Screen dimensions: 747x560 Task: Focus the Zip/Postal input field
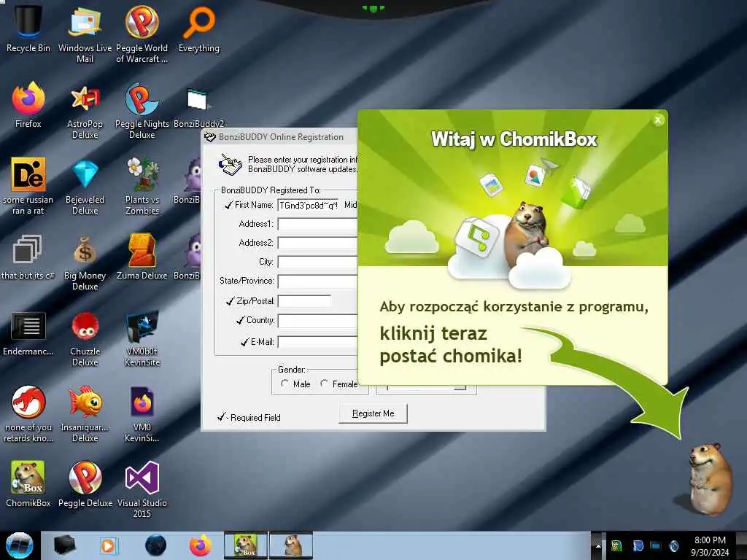tap(304, 301)
